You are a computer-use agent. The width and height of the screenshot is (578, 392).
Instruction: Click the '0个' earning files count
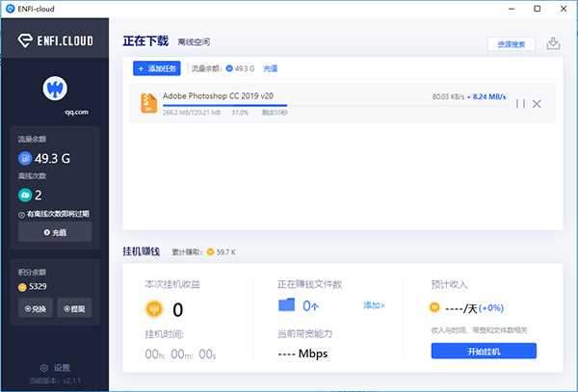(x=310, y=305)
